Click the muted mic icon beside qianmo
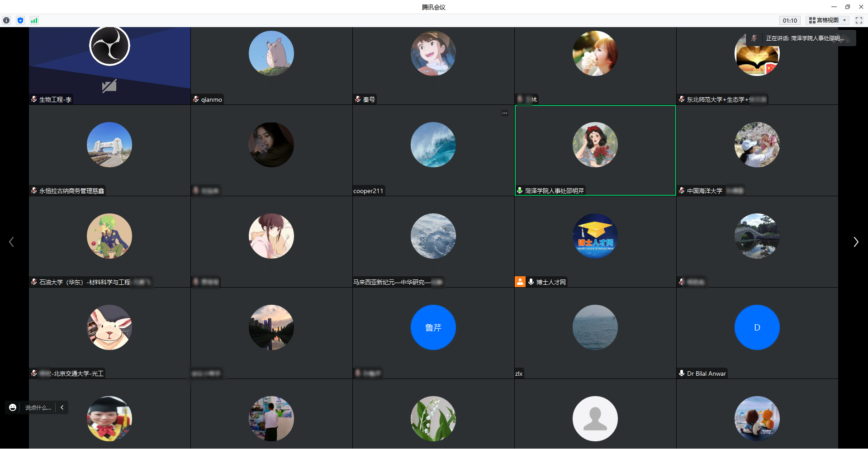The width and height of the screenshot is (868, 449). click(x=196, y=99)
